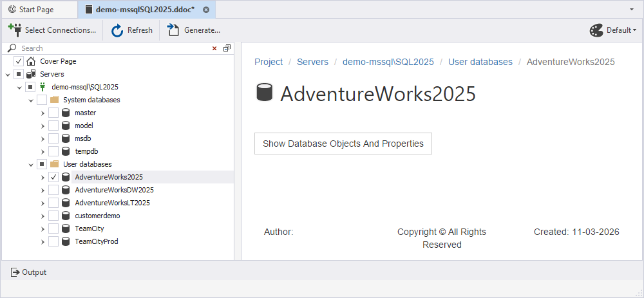644x298 pixels.
Task: Click the tempdb database icon
Action: click(66, 151)
